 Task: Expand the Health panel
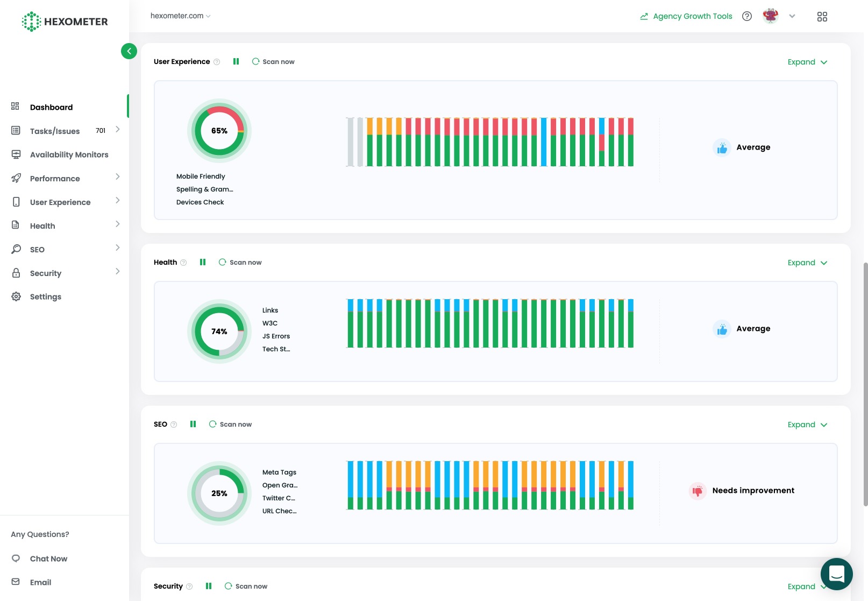[807, 263]
